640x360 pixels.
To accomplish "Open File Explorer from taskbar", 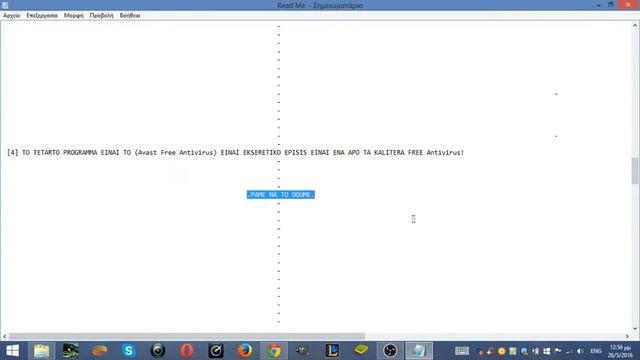I will 42,351.
